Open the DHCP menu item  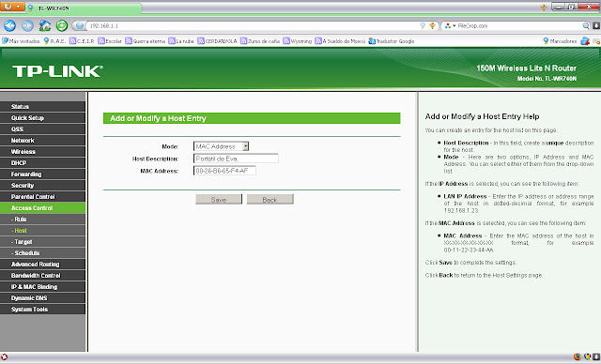(42, 162)
